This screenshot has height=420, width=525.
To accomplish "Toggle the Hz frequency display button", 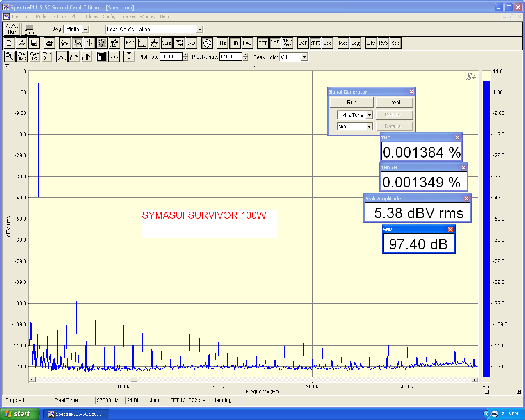I will pyautogui.click(x=222, y=43).
